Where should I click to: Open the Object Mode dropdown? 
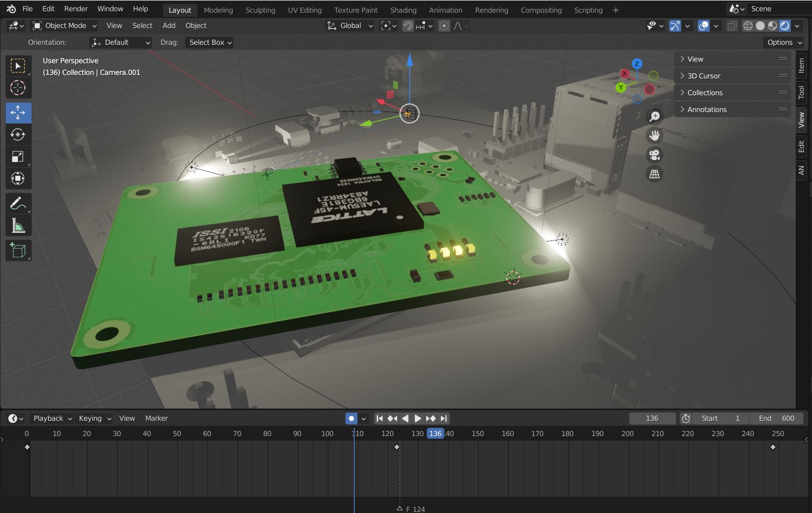pos(65,25)
